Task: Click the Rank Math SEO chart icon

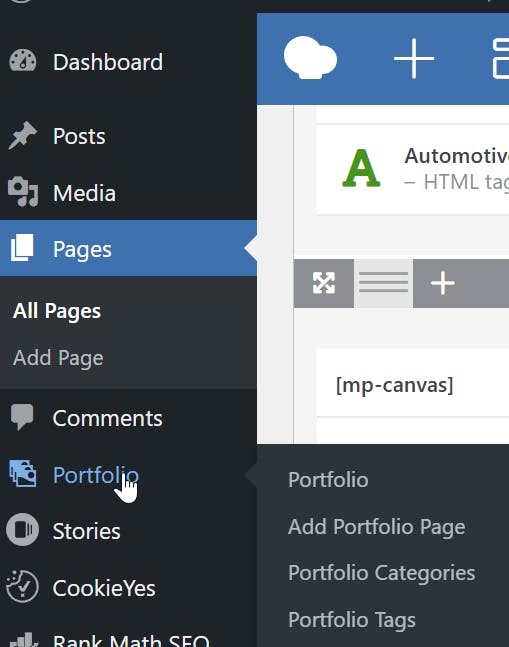Action: (x=24, y=640)
